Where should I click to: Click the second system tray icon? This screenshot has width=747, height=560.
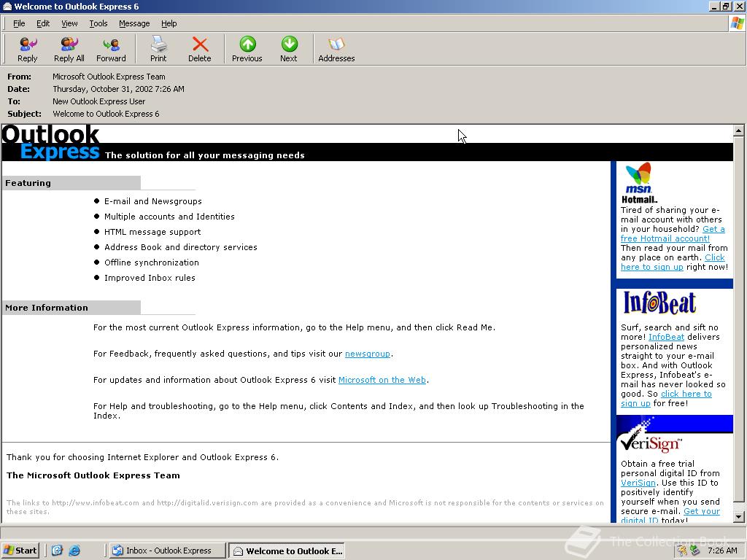click(695, 551)
